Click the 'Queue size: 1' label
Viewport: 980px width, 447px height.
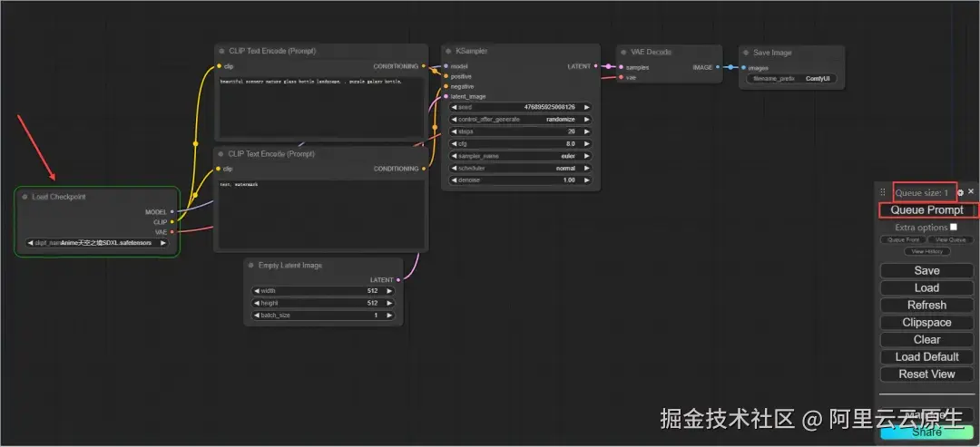pyautogui.click(x=922, y=193)
